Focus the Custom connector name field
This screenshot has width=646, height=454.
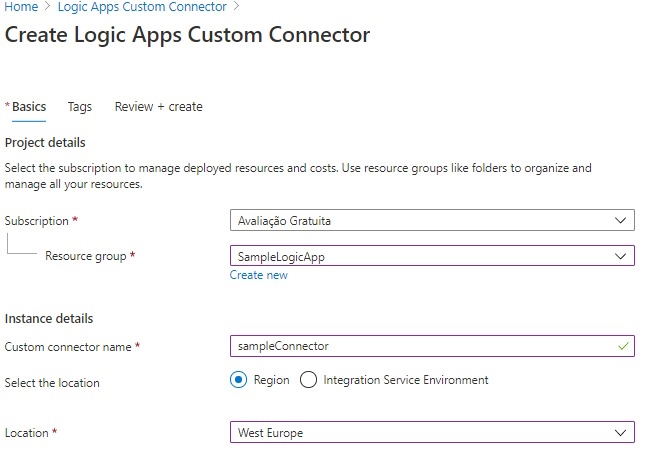(432, 346)
